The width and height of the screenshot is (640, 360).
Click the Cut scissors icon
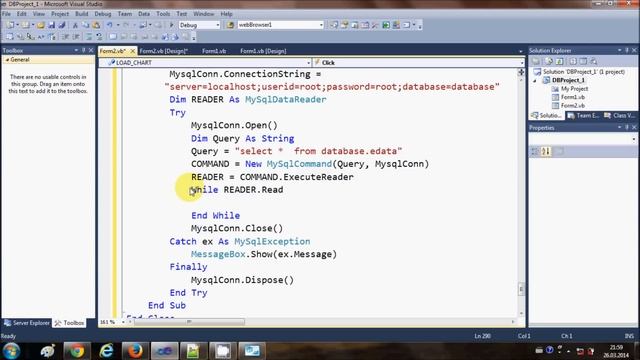(x=75, y=25)
